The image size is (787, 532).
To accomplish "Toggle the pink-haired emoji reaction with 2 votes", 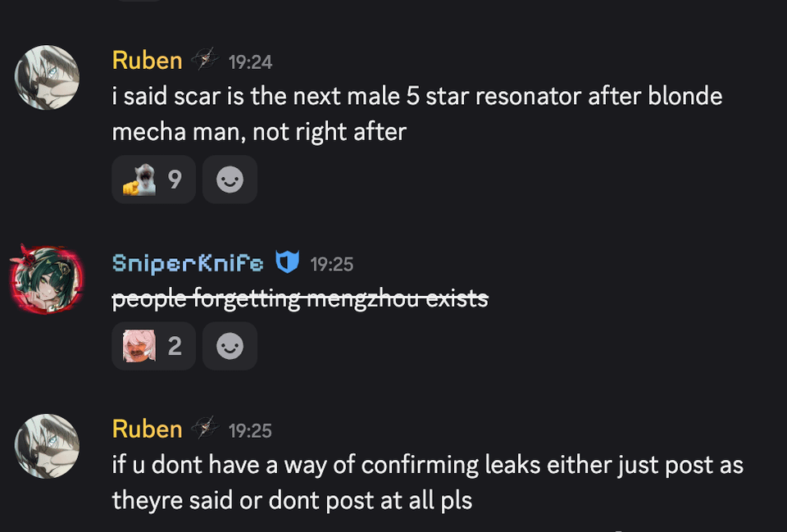I will click(x=153, y=346).
